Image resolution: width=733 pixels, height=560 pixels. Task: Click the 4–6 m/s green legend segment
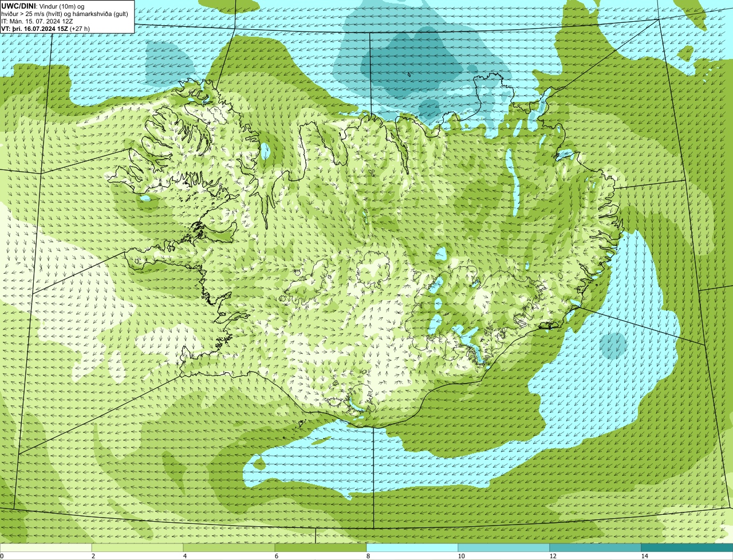tap(229, 547)
